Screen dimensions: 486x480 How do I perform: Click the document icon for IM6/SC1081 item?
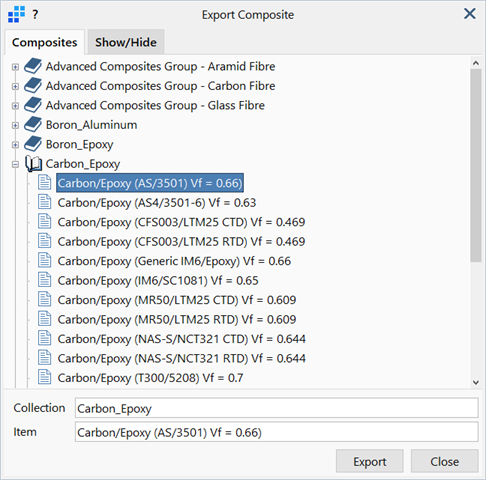point(44,280)
